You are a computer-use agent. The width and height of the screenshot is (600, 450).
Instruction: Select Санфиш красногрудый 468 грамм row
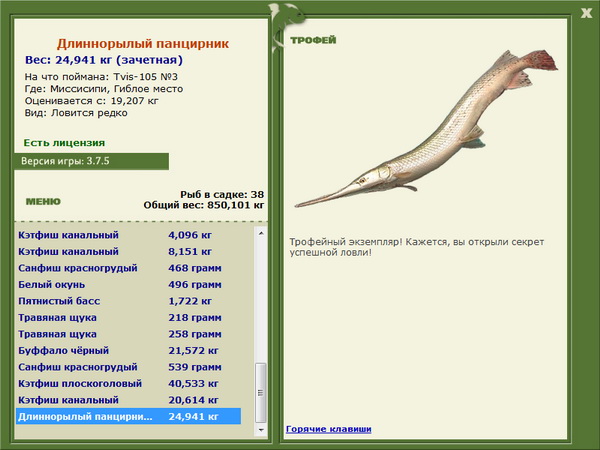point(129,268)
